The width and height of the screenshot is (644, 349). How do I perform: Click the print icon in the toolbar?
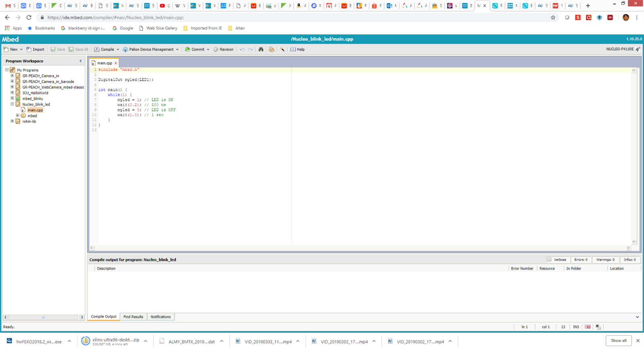[x=272, y=49]
